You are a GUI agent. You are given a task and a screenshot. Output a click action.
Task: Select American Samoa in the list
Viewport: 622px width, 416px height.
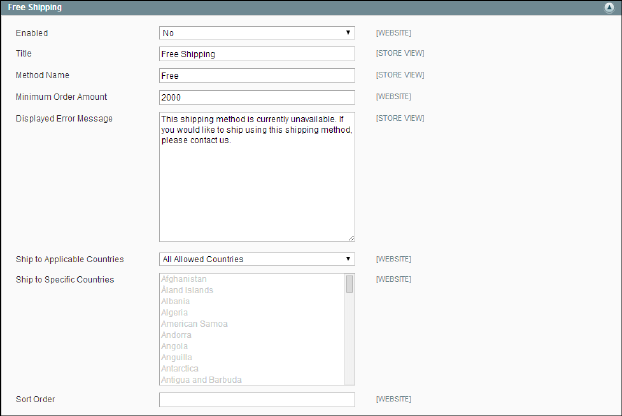pyautogui.click(x=194, y=324)
